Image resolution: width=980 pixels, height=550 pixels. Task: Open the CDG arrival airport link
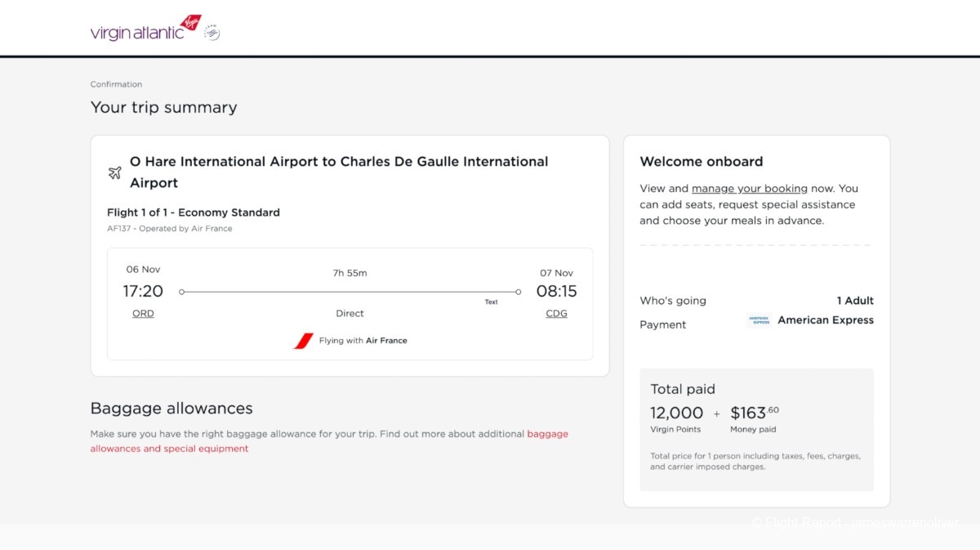click(x=556, y=314)
